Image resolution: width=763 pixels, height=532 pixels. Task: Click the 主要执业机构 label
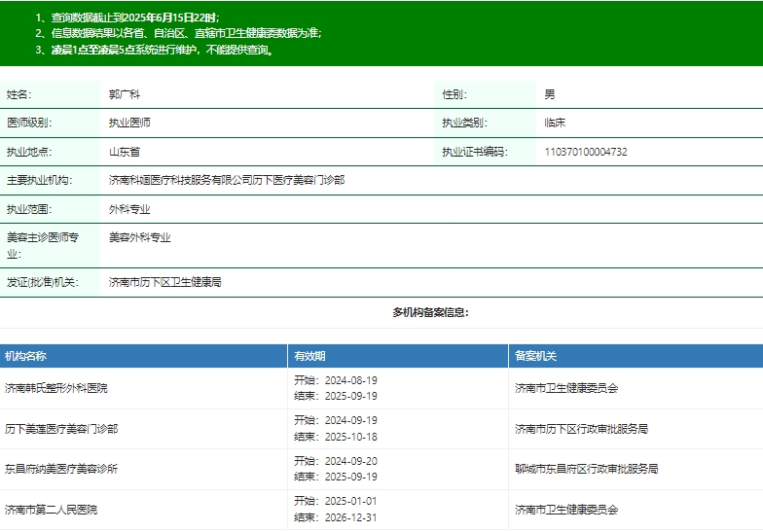(39, 180)
